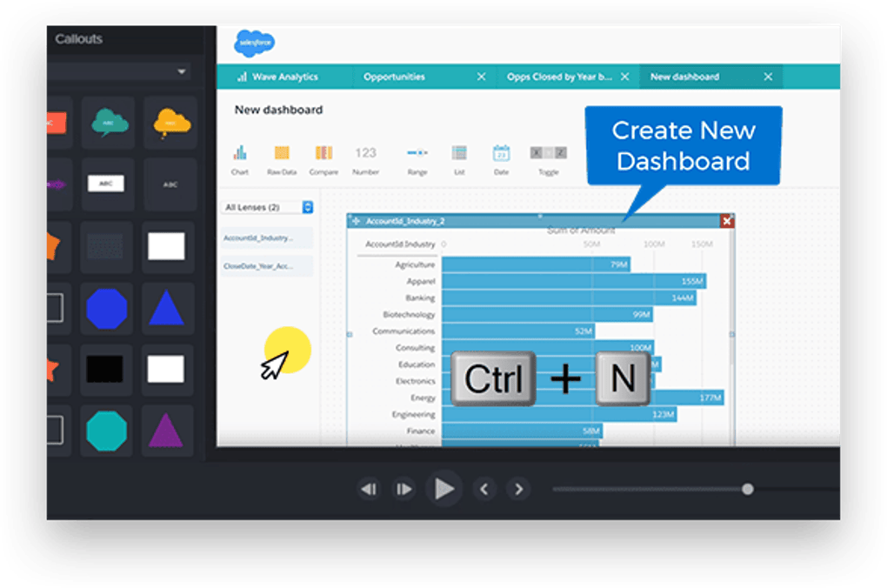Select the New dashboard tab

tap(684, 77)
